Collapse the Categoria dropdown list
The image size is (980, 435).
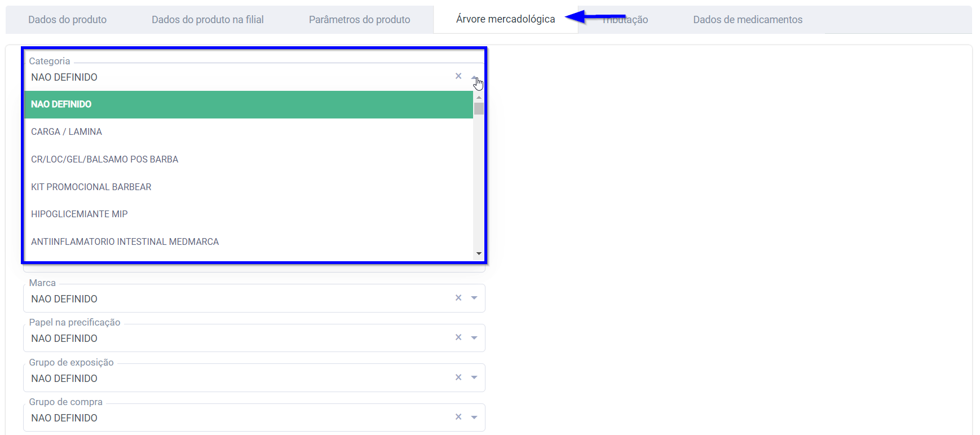click(474, 77)
